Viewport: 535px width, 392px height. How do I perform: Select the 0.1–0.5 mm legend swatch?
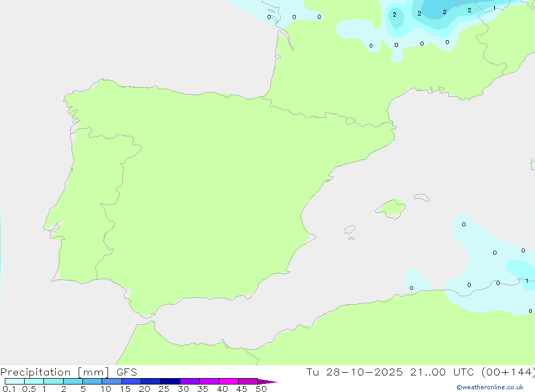[x=14, y=381]
